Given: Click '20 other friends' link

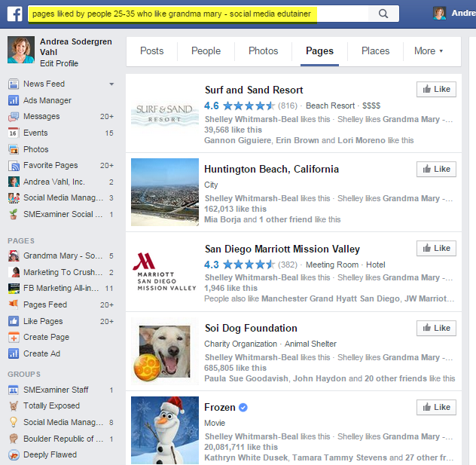Looking at the screenshot, I should tap(395, 379).
